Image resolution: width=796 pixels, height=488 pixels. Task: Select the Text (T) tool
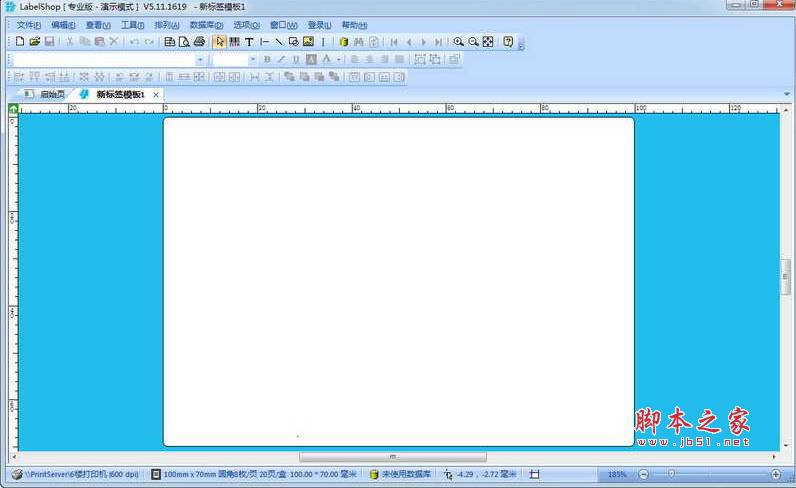pyautogui.click(x=249, y=42)
